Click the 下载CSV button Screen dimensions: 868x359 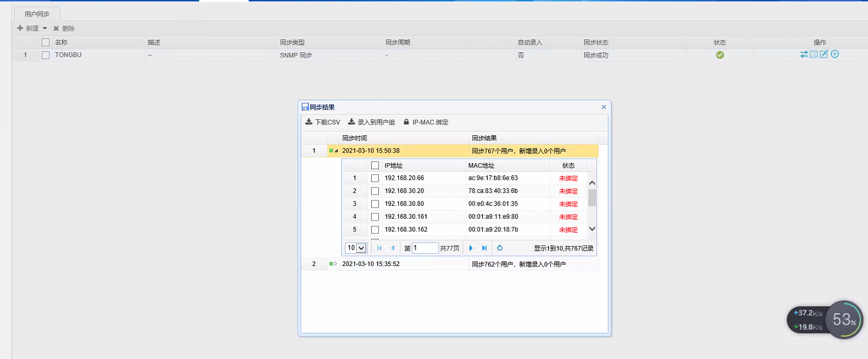(x=323, y=122)
